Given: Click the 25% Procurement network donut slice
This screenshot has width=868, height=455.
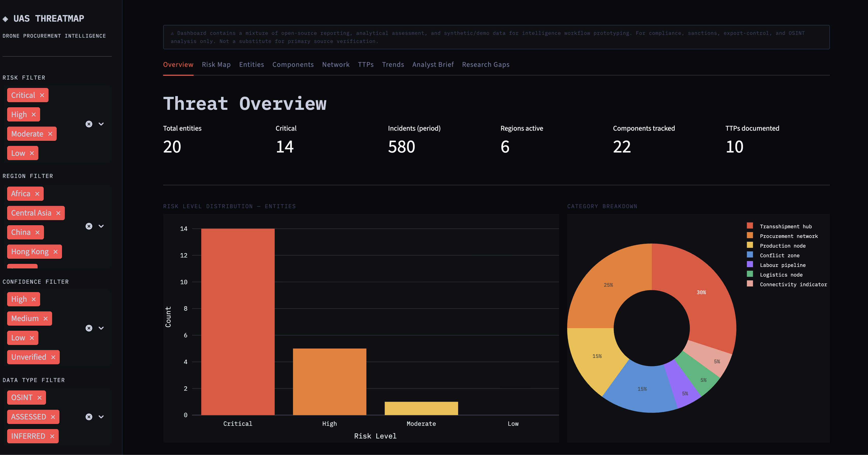Looking at the screenshot, I should pos(609,285).
